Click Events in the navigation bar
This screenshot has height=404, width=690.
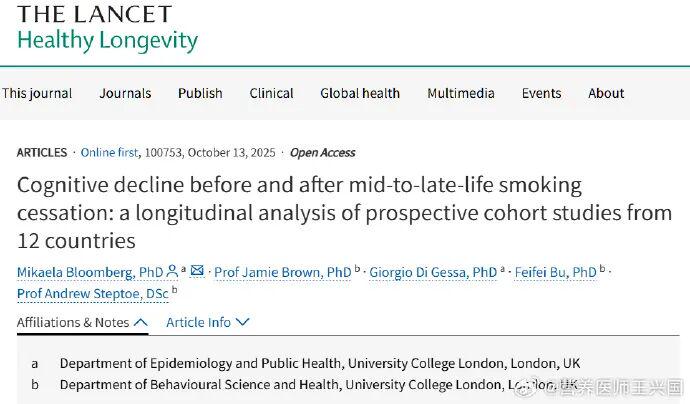[x=541, y=93]
